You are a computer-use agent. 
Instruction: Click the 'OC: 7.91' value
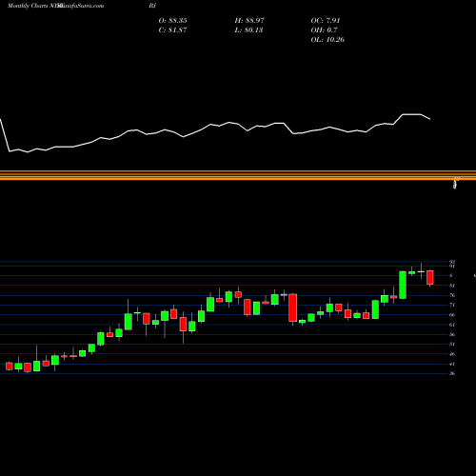pyautogui.click(x=326, y=21)
